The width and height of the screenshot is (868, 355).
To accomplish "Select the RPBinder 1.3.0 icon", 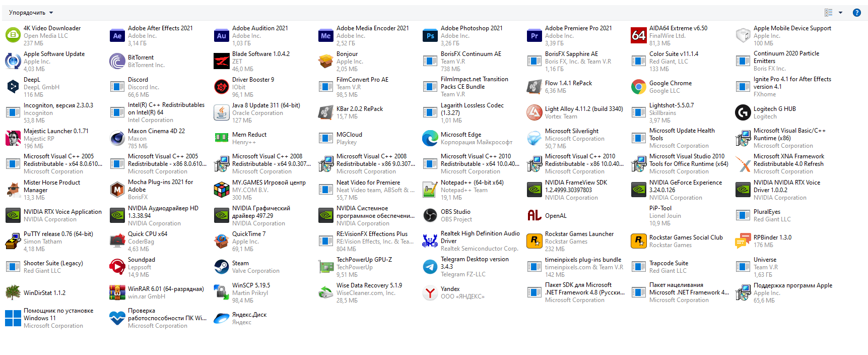I will pos(743,241).
